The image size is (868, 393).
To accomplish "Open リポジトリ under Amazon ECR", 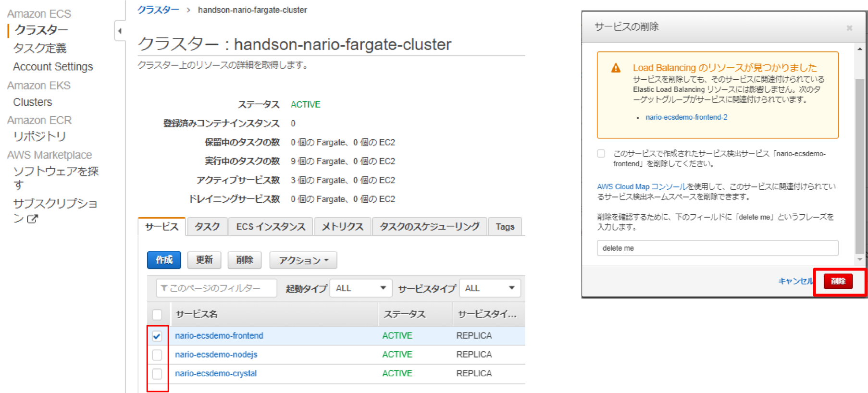I will click(40, 136).
